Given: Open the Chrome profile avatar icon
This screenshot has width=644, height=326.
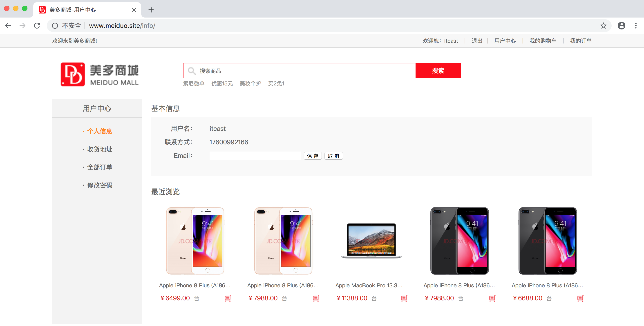Looking at the screenshot, I should coord(621,26).
